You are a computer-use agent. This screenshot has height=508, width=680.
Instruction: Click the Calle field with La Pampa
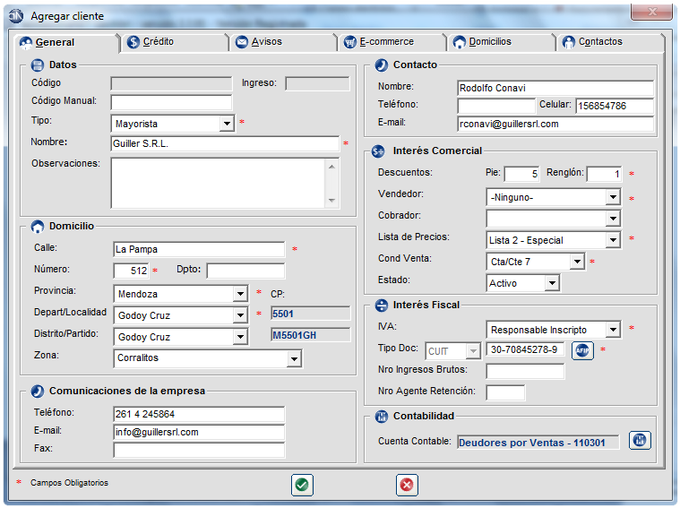[199, 249]
